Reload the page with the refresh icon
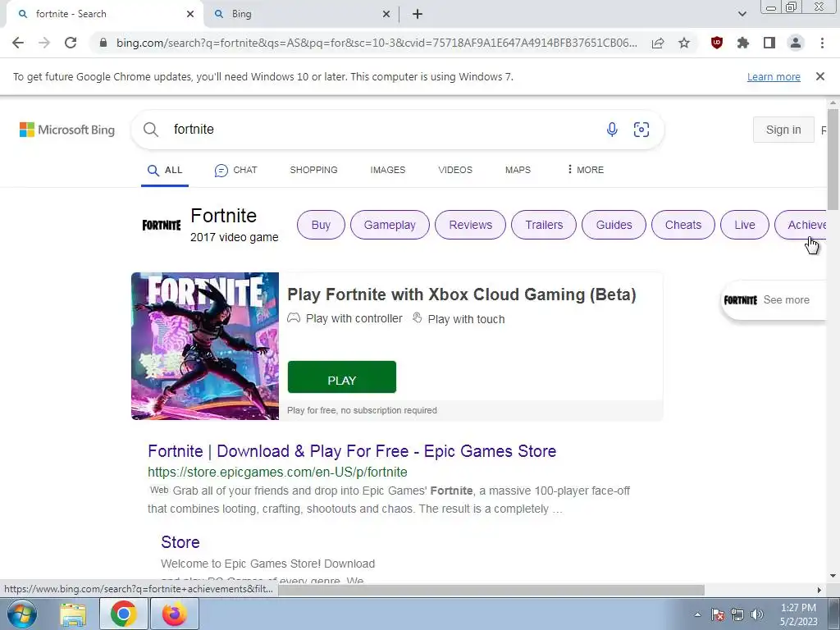This screenshot has width=840, height=630. point(71,43)
